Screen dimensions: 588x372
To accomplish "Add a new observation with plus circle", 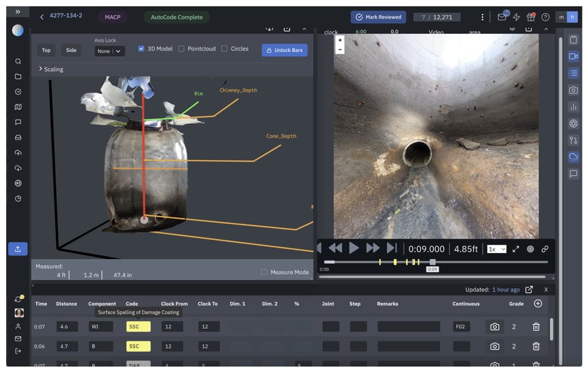I will tap(538, 303).
